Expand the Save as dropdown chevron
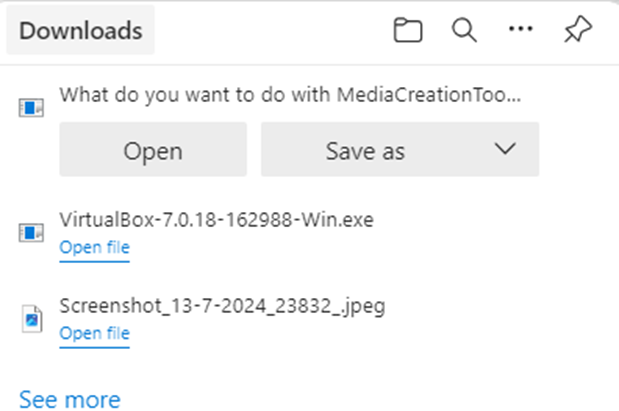 pyautogui.click(x=504, y=150)
